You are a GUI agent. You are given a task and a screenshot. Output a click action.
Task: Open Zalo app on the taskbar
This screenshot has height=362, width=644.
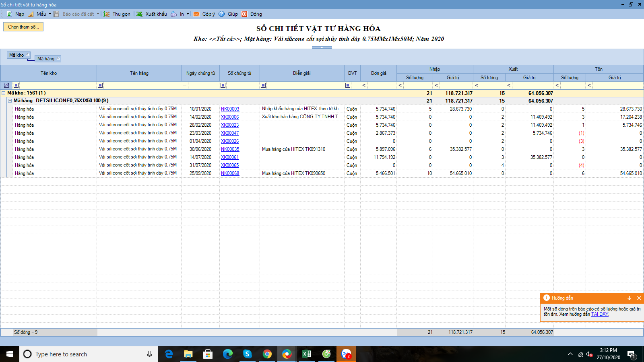coord(346,354)
